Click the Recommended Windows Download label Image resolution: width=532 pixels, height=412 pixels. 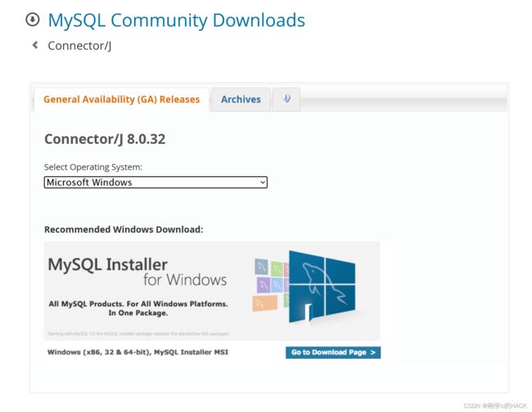tap(124, 229)
